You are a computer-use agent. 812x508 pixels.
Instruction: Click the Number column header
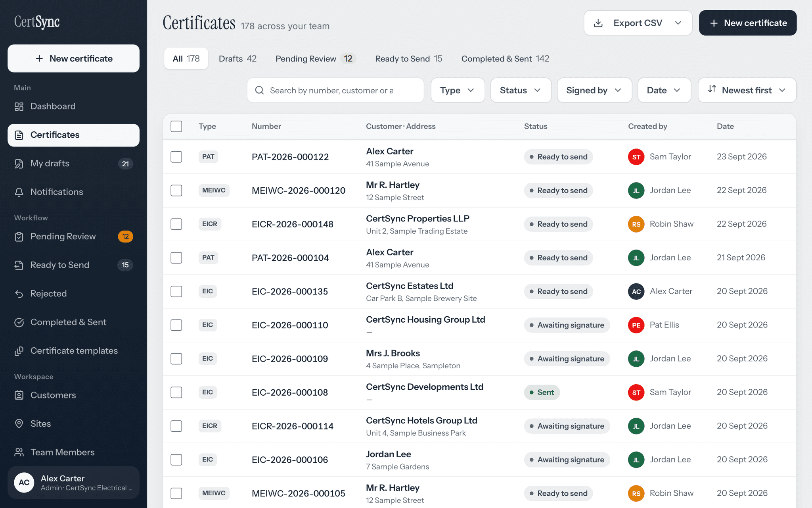(266, 126)
